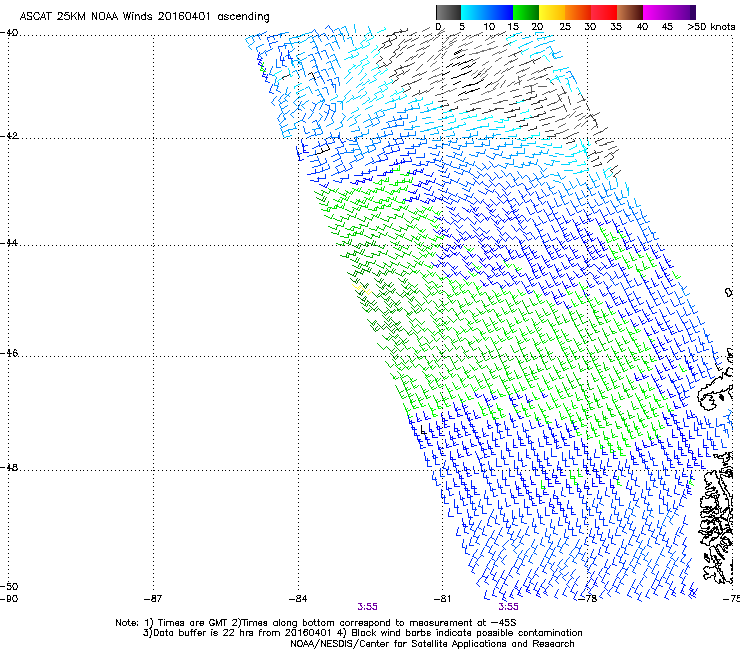Viewport: 740px width, 650px height.
Task: Click the note line starting 'Note: 1) Times are GMT'
Action: pos(316,623)
